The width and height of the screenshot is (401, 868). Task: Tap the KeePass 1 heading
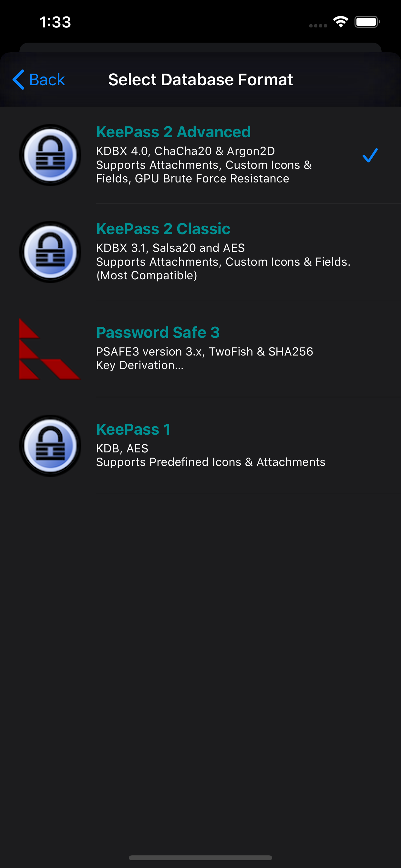(x=133, y=429)
